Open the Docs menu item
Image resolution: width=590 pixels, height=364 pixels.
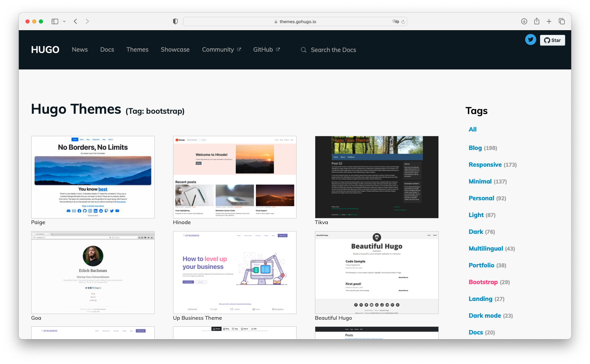tap(107, 50)
